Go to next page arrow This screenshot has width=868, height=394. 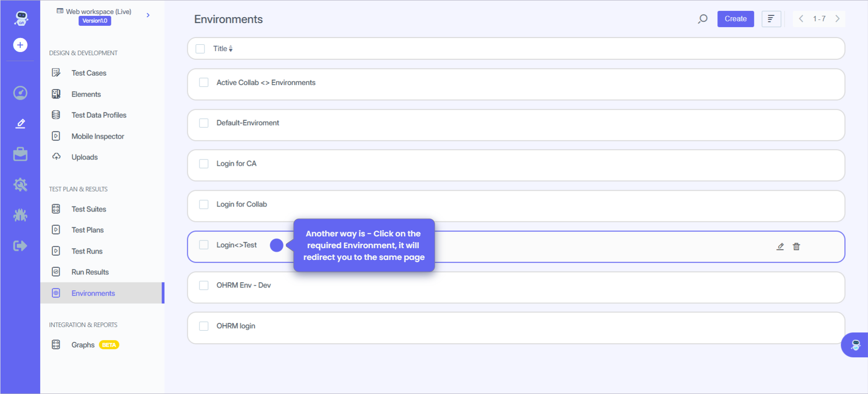tap(837, 19)
